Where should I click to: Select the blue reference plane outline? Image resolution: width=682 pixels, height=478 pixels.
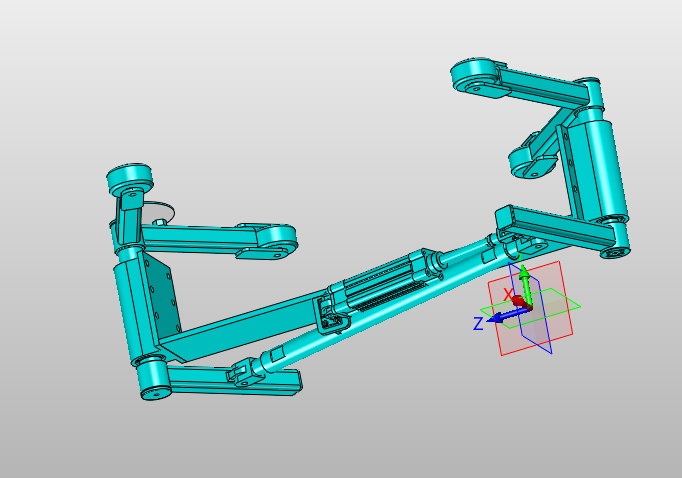click(530, 308)
